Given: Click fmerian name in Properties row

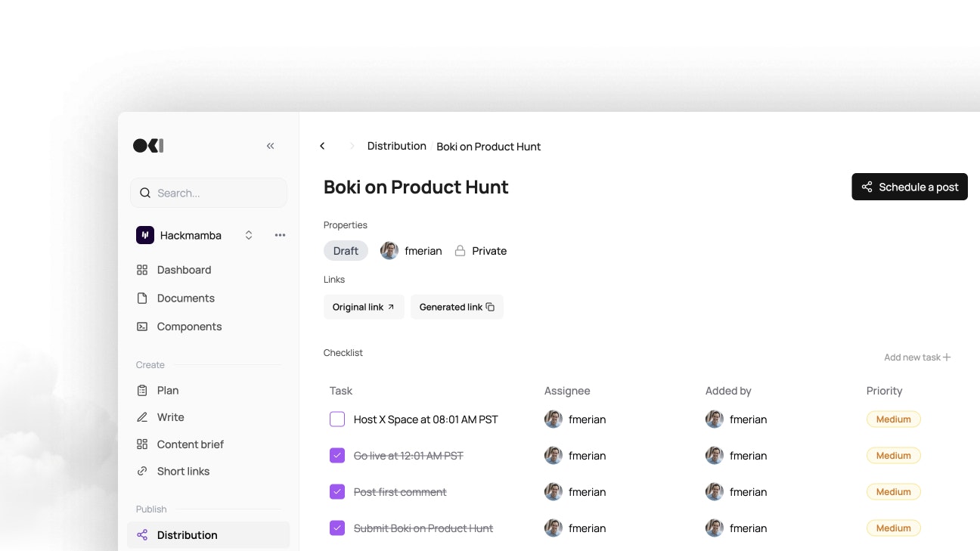Looking at the screenshot, I should point(423,251).
